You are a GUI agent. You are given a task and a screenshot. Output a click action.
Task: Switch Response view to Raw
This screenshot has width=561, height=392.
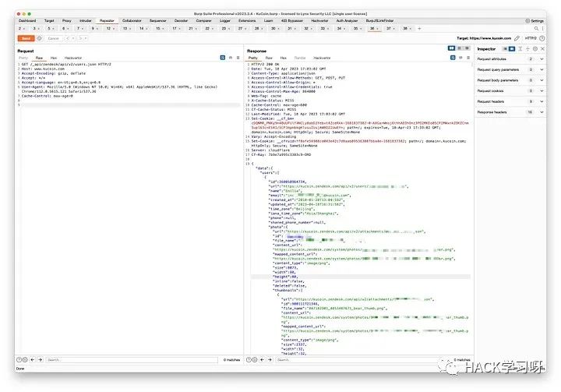pyautogui.click(x=269, y=58)
